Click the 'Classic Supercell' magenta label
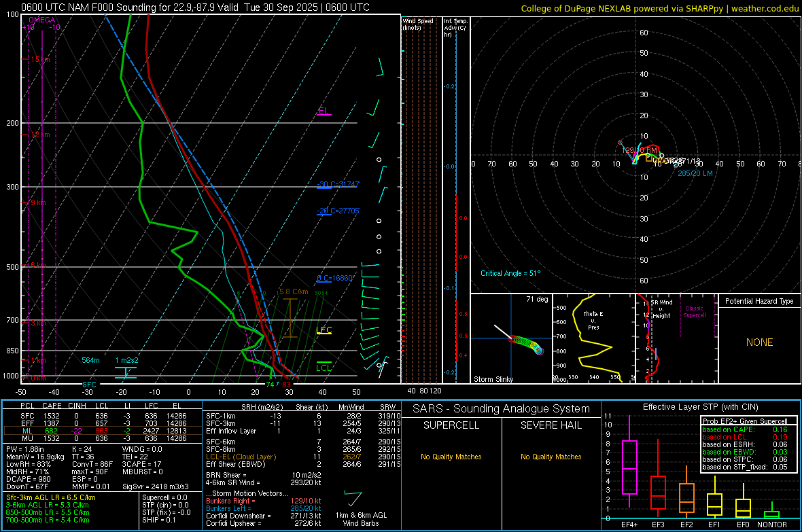Viewport: 802px width, 532px height. pyautogui.click(x=694, y=312)
